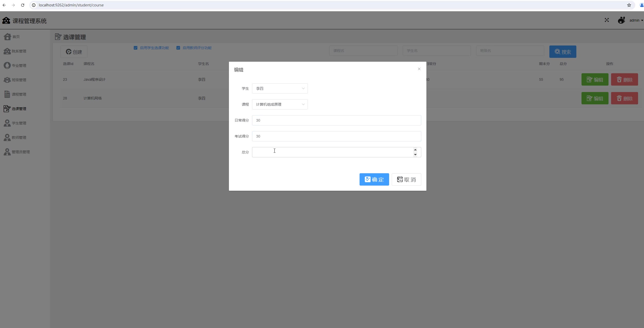Expand the 课程 dropdown showing 计算机组成原理
Viewport: 644px width, 328px height.
pos(280,104)
